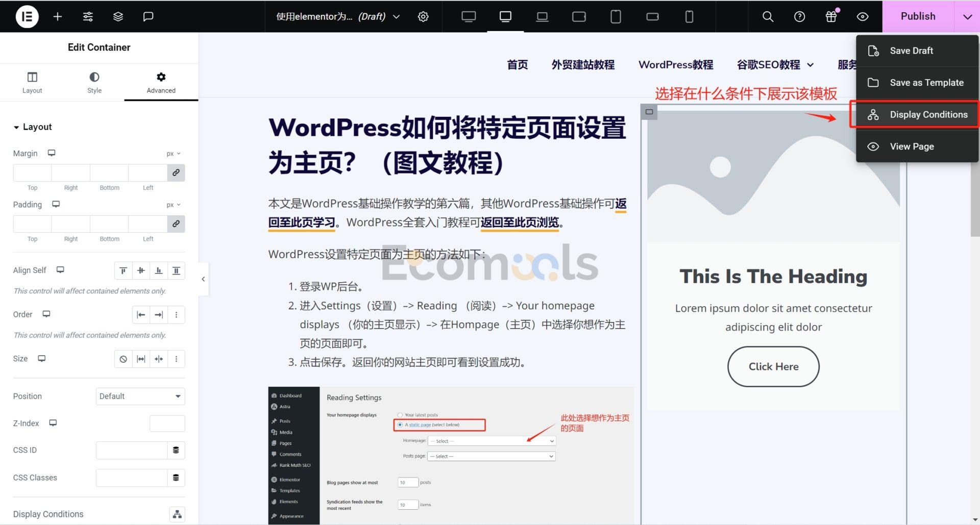Image resolution: width=980 pixels, height=525 pixels.
Task: Add a new element with plus icon
Action: pyautogui.click(x=58, y=16)
